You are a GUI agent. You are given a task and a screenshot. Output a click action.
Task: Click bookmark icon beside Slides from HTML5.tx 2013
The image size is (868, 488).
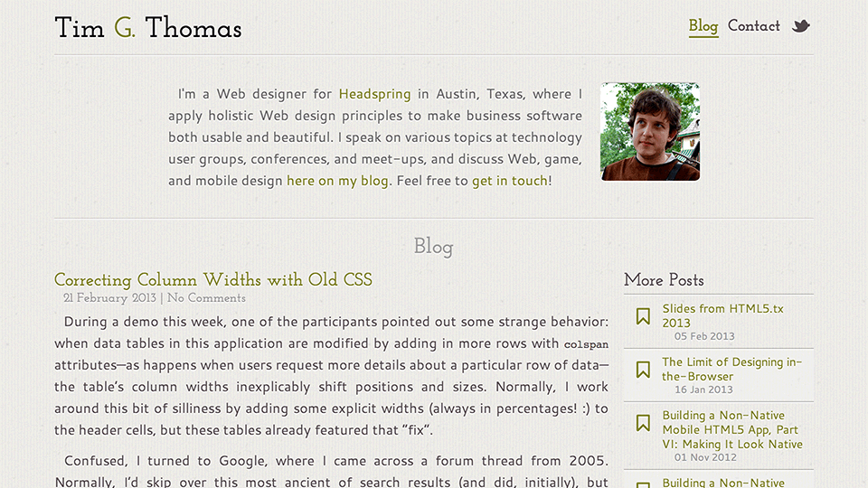[643, 316]
